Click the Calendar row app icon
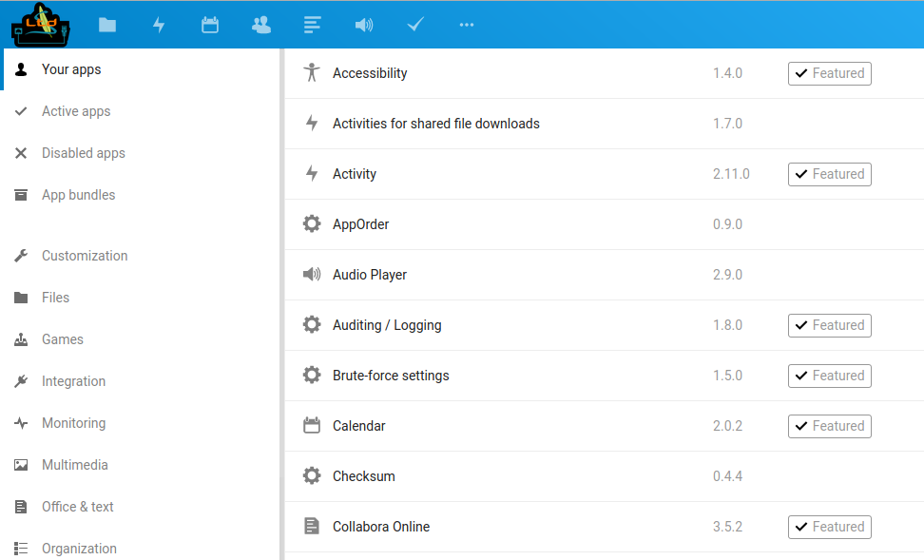 coord(312,426)
